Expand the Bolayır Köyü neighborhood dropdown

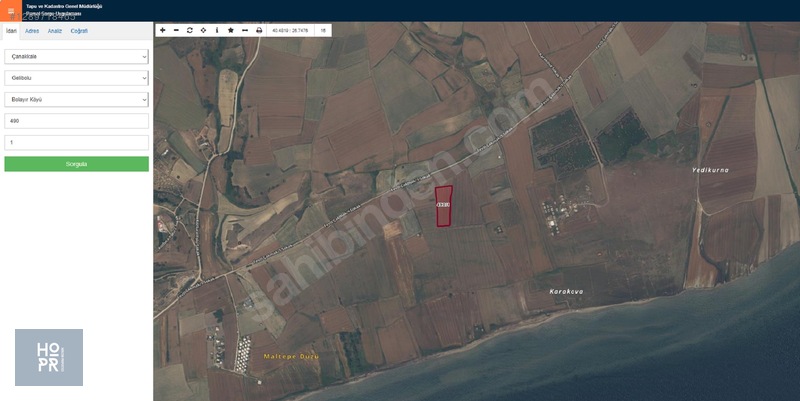tap(77, 99)
